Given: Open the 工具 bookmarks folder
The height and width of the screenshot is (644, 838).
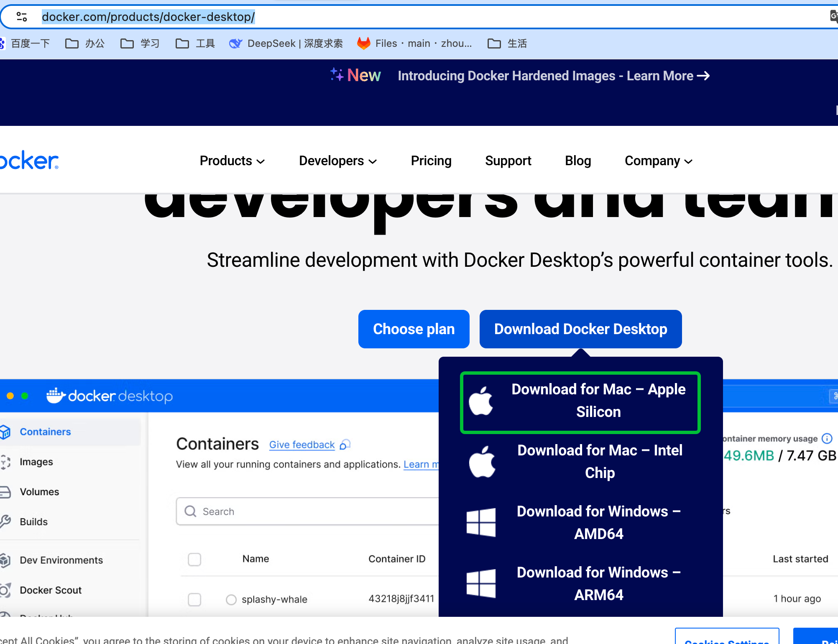Looking at the screenshot, I should point(195,43).
